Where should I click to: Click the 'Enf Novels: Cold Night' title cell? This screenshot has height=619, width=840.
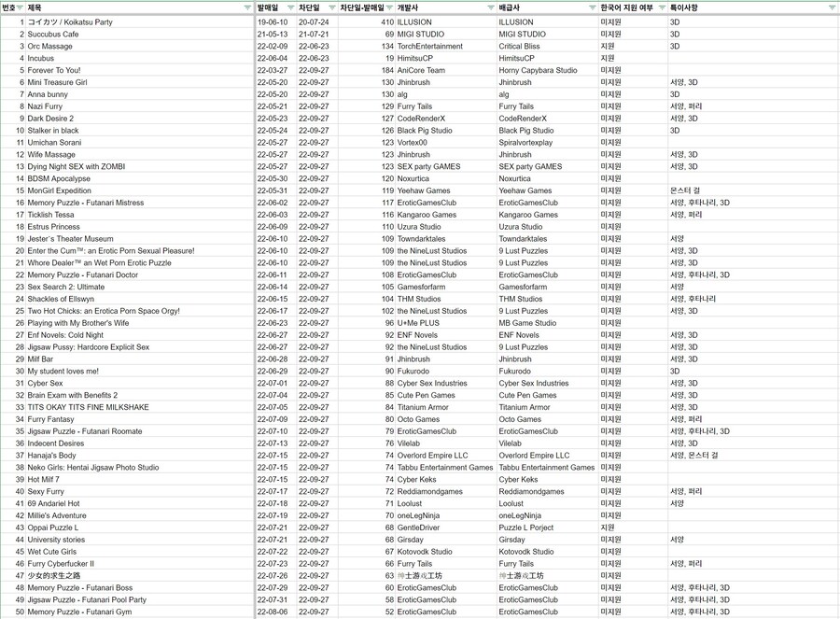click(140, 335)
